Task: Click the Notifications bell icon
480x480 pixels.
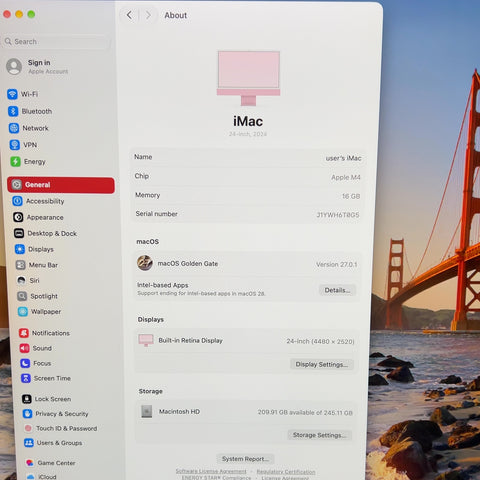Action: click(x=24, y=333)
